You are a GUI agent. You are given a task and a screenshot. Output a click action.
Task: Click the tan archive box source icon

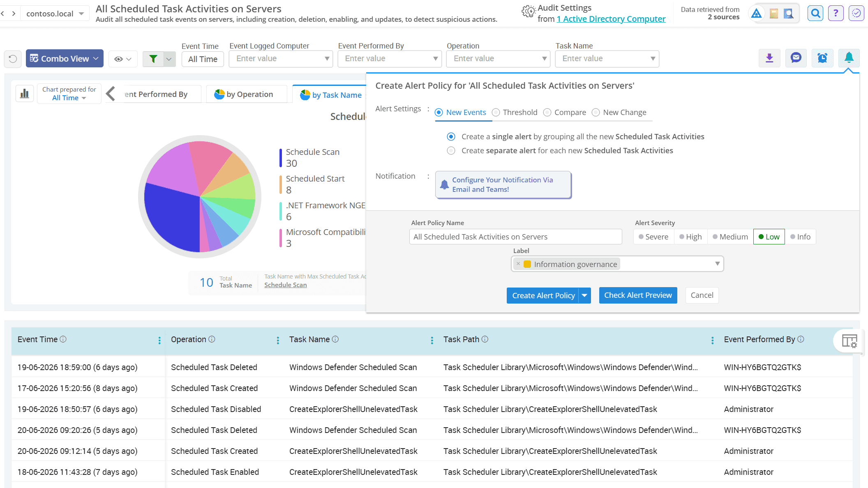[774, 14]
